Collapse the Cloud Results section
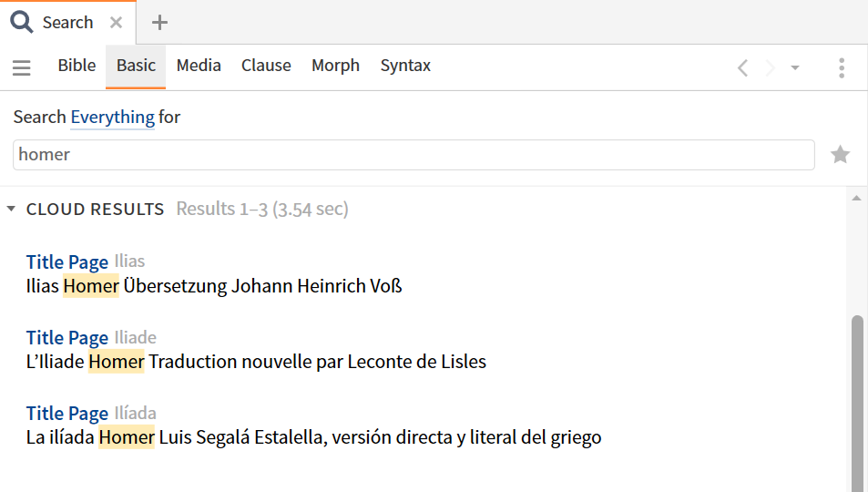Screen dimensions: 868x492 11,209
